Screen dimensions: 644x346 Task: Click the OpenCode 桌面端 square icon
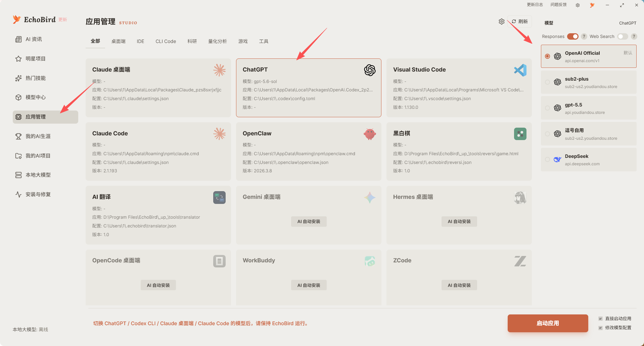(x=219, y=261)
